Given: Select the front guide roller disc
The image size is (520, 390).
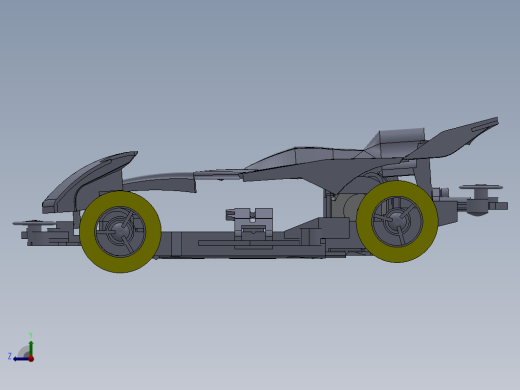Looking at the screenshot, I should [x=33, y=223].
